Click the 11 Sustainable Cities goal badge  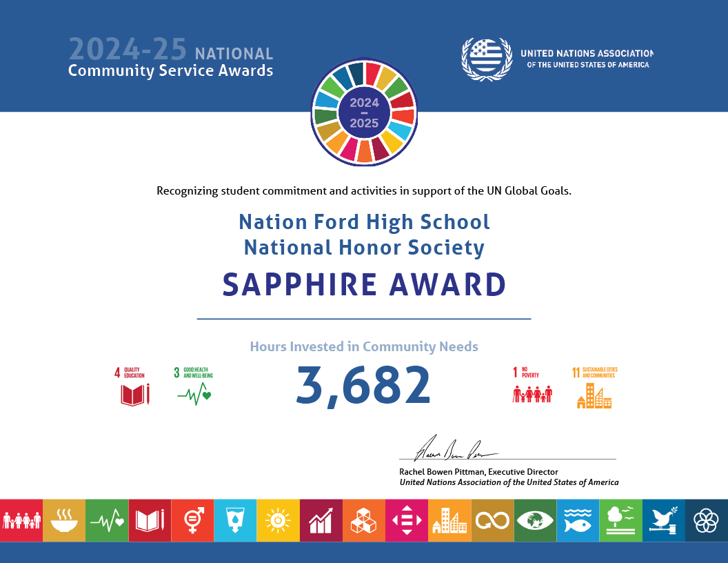point(595,388)
